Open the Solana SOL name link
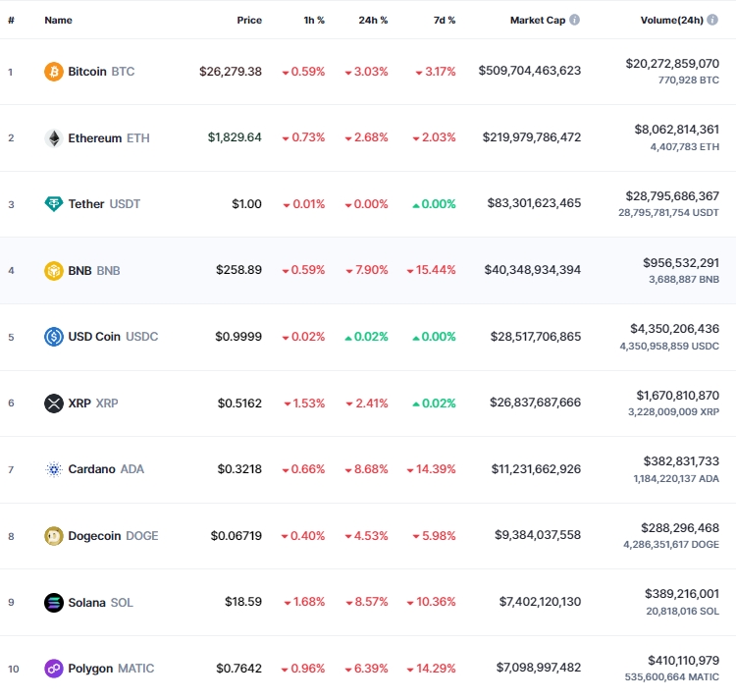 point(100,603)
